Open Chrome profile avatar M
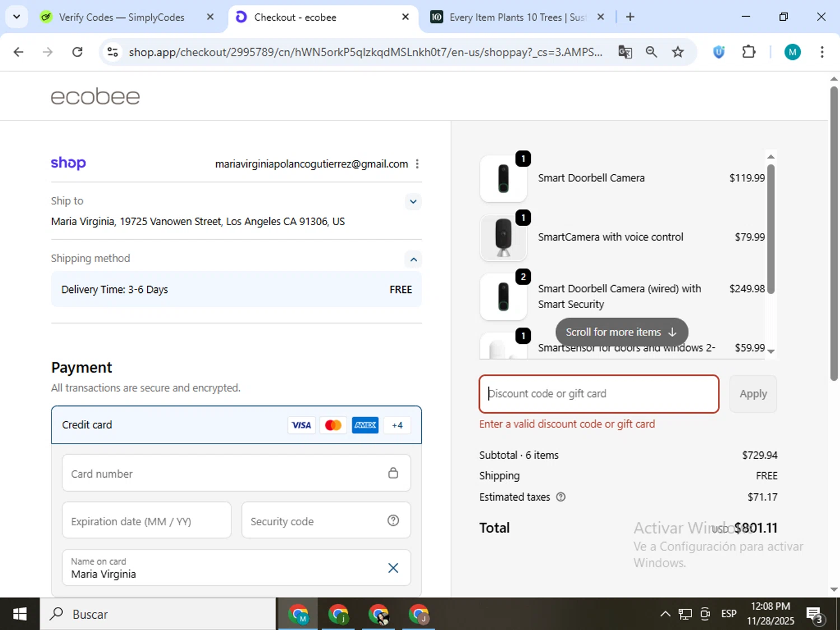Screen dimensions: 840x630 point(792,52)
